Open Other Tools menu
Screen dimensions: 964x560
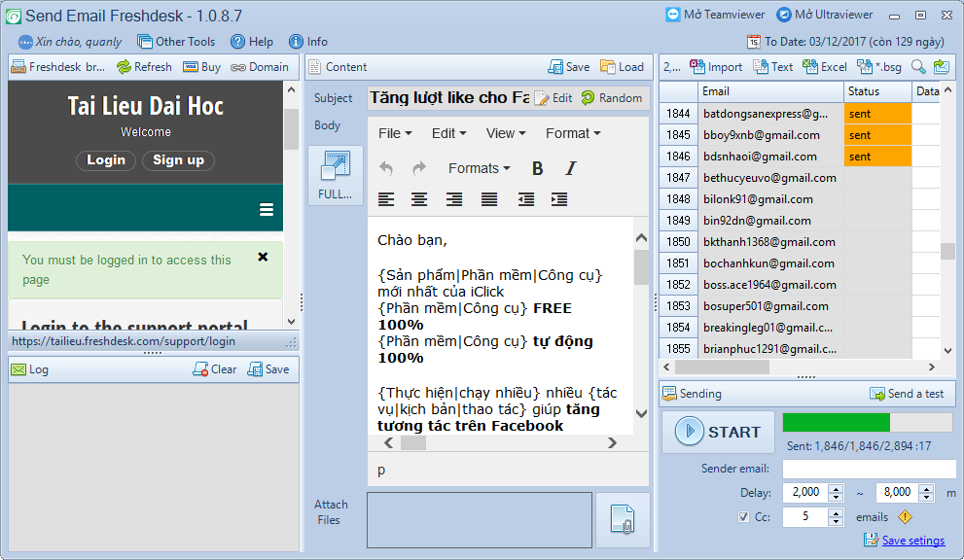(x=176, y=42)
